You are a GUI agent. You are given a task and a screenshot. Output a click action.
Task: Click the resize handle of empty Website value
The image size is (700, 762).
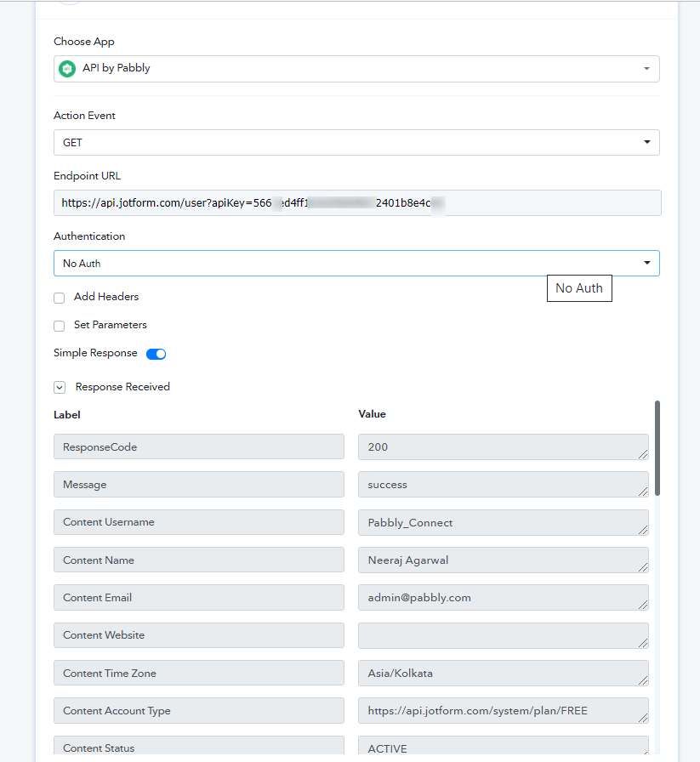pos(643,643)
